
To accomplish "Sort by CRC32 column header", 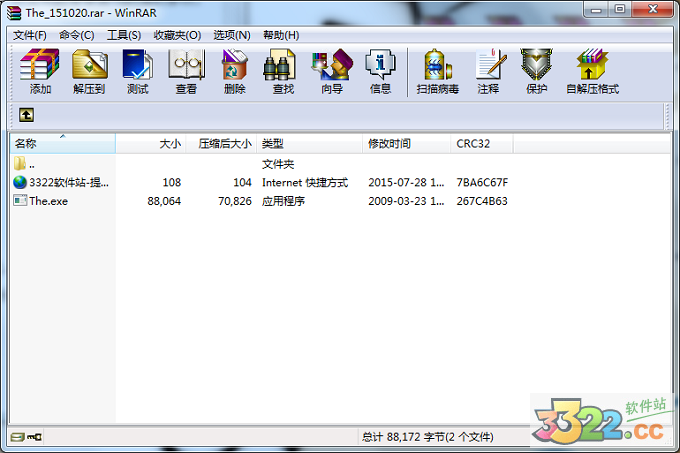I will point(482,143).
